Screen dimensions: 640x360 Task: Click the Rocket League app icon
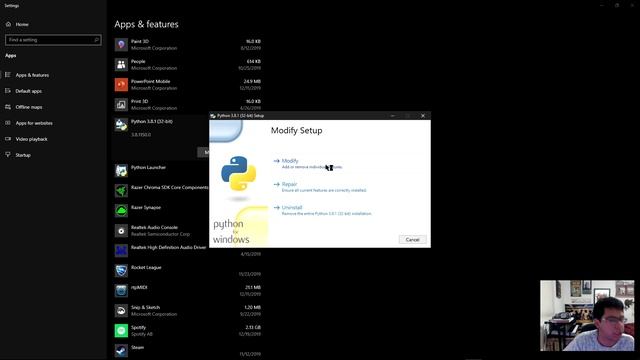click(121, 271)
